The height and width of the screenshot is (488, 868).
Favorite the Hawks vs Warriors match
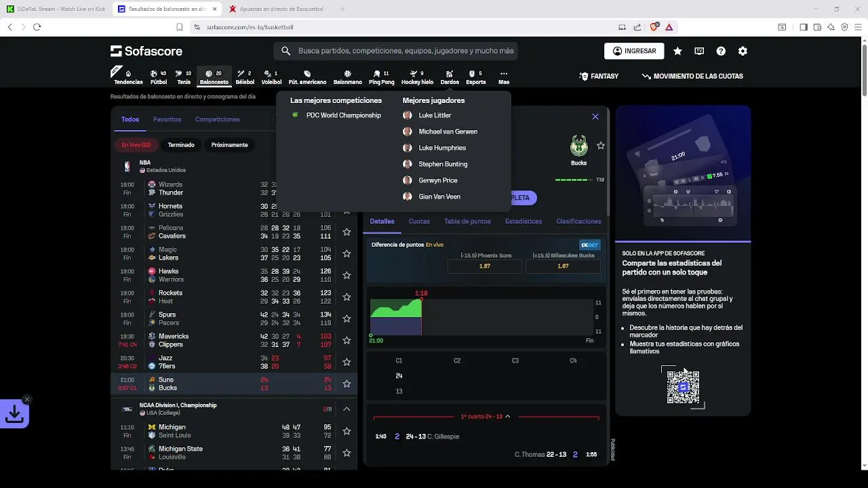coord(347,275)
